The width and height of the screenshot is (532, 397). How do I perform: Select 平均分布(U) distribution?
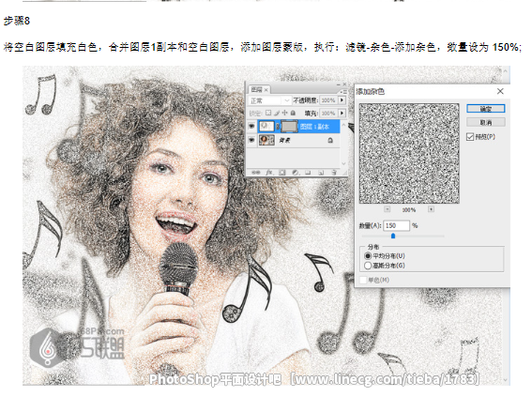368,256
